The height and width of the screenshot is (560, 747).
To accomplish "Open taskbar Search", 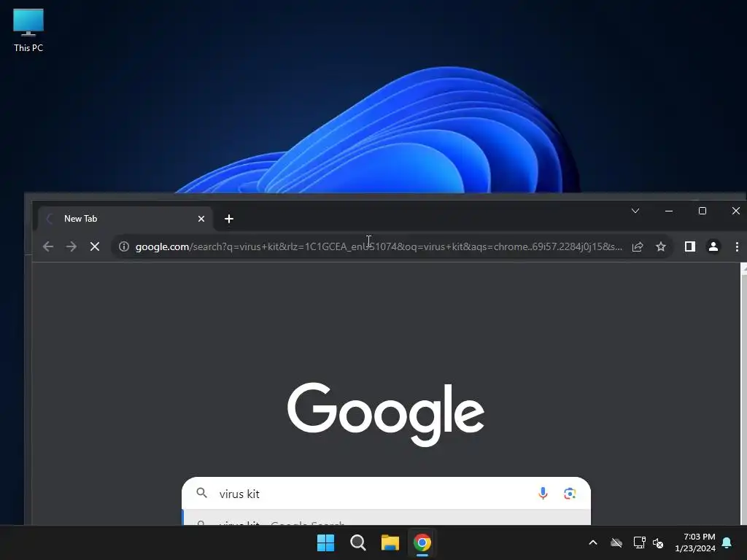I will (x=357, y=542).
